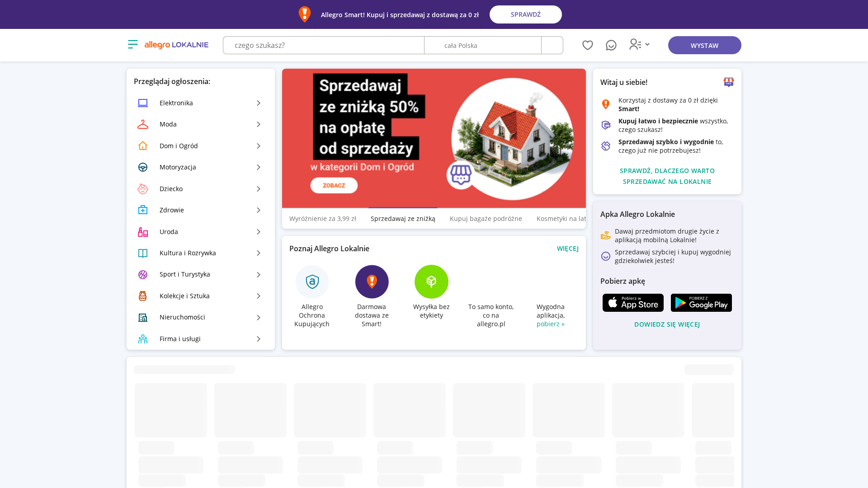Click DOWIEDZ SIĘ WIĘCEJ link

(x=667, y=324)
